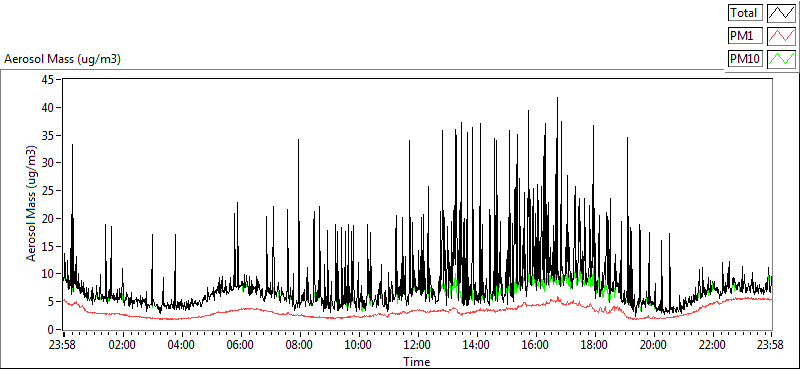The width and height of the screenshot is (800, 369).
Task: Click the 10 value on y-axis
Action: [47, 274]
